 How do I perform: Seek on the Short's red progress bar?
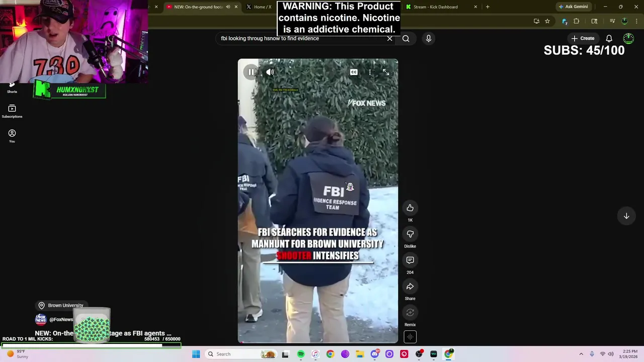tap(317, 342)
